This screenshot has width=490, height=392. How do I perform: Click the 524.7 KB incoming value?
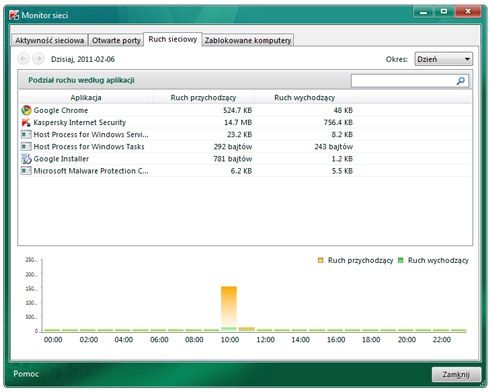(x=237, y=110)
